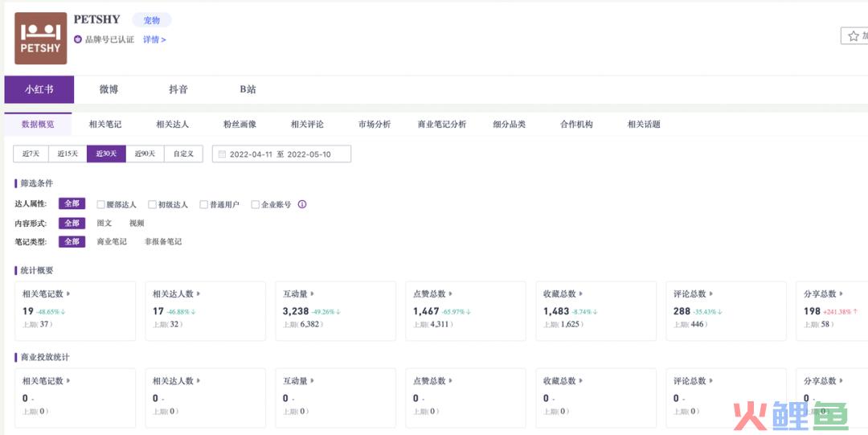Open the date range picker field

[x=281, y=154]
